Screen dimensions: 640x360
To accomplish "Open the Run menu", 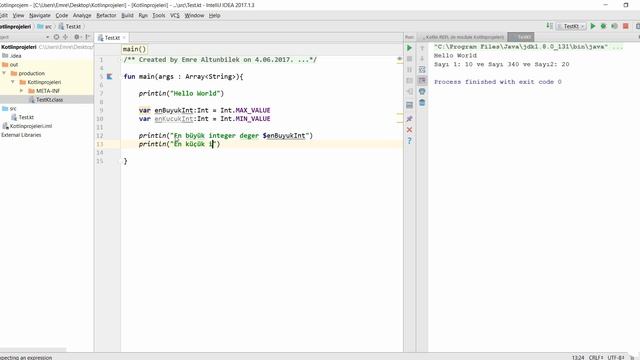I will coord(143,16).
